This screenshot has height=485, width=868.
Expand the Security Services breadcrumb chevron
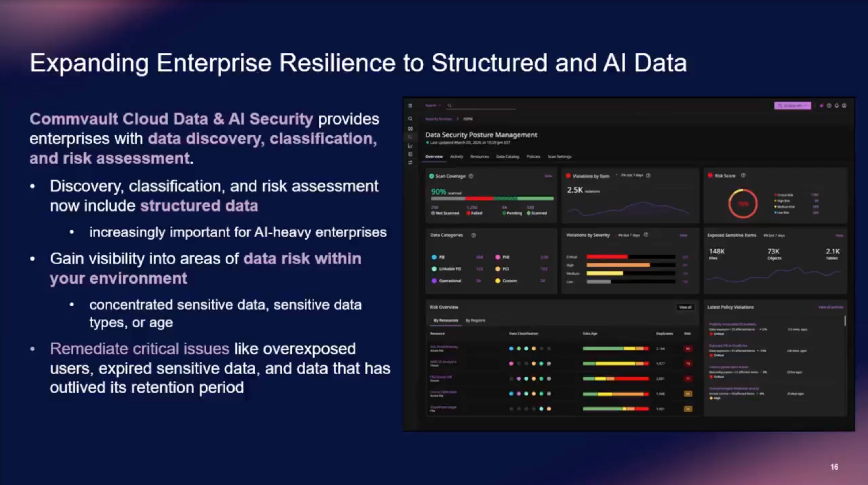[x=458, y=119]
